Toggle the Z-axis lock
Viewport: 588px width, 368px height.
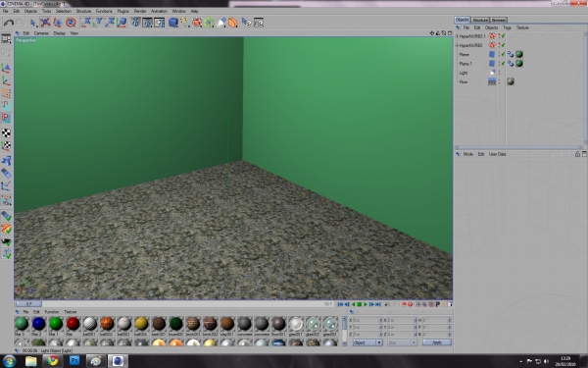point(110,23)
